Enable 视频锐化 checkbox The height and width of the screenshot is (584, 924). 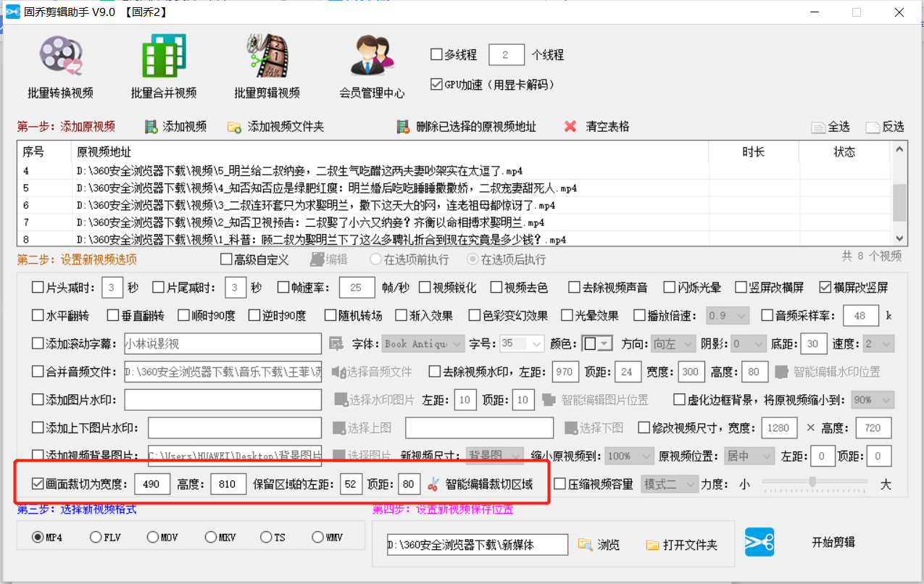pyautogui.click(x=425, y=288)
